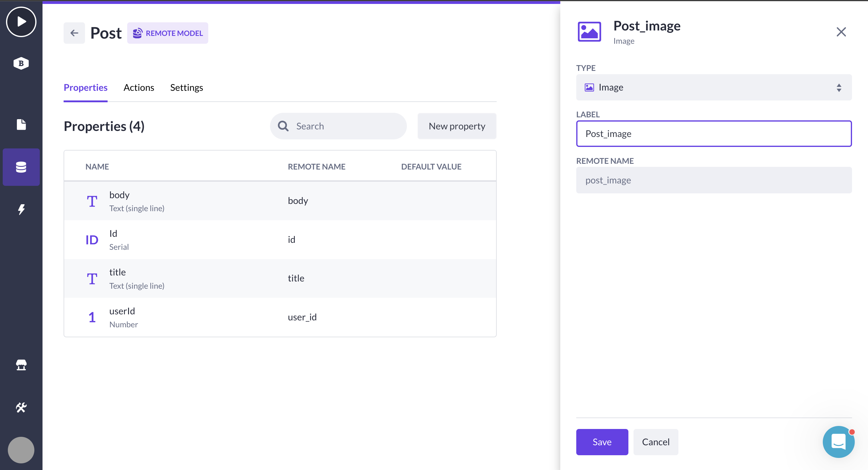868x470 pixels.
Task: Open the title property name
Action: click(117, 272)
